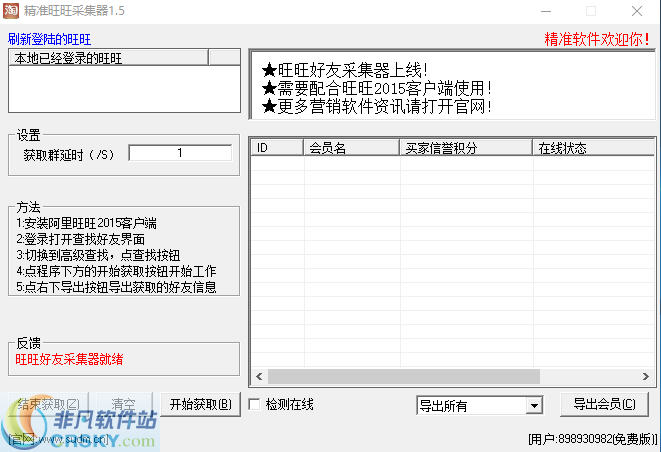661x452 pixels.
Task: Click step 4:点程序下方的开始获取按钮 text
Action: (x=116, y=271)
